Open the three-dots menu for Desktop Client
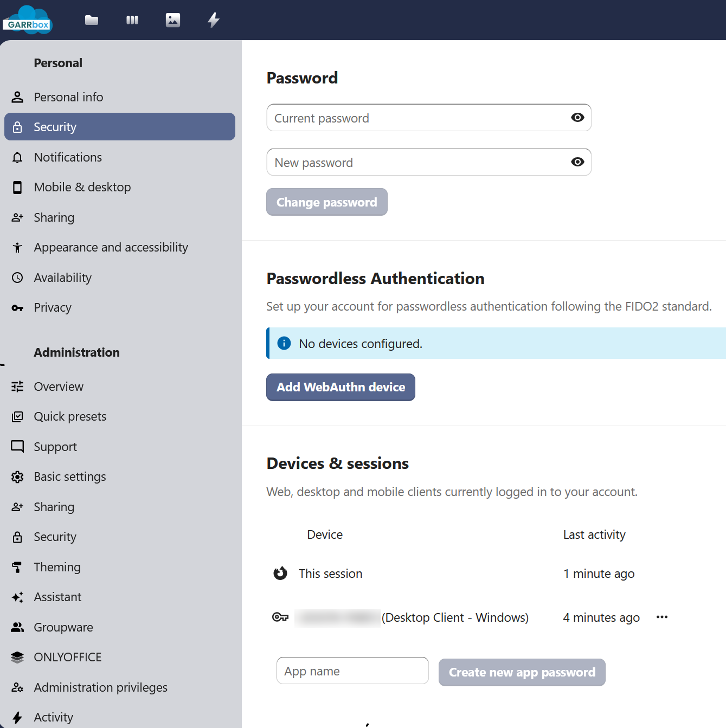 pyautogui.click(x=662, y=617)
